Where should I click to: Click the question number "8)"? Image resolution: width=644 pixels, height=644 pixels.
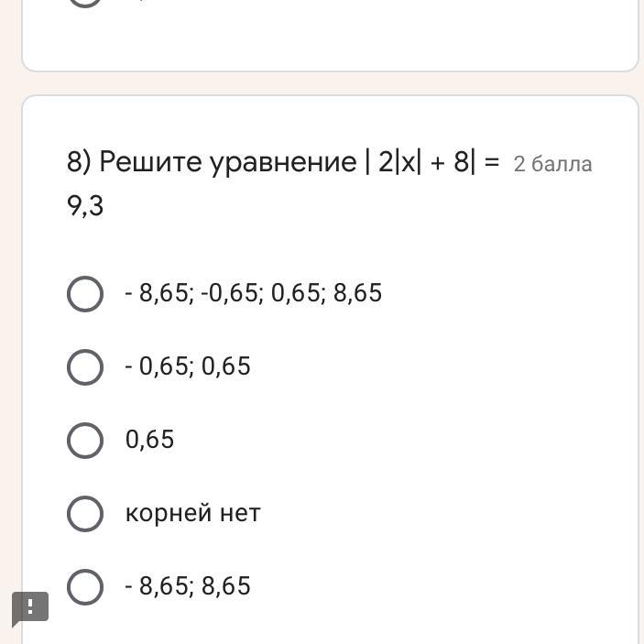(x=80, y=162)
